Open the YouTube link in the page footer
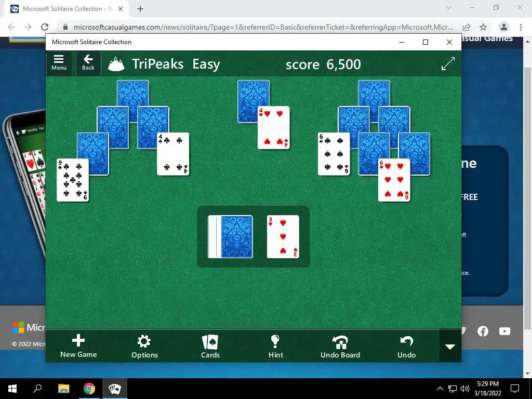The height and width of the screenshot is (399, 532). (504, 331)
